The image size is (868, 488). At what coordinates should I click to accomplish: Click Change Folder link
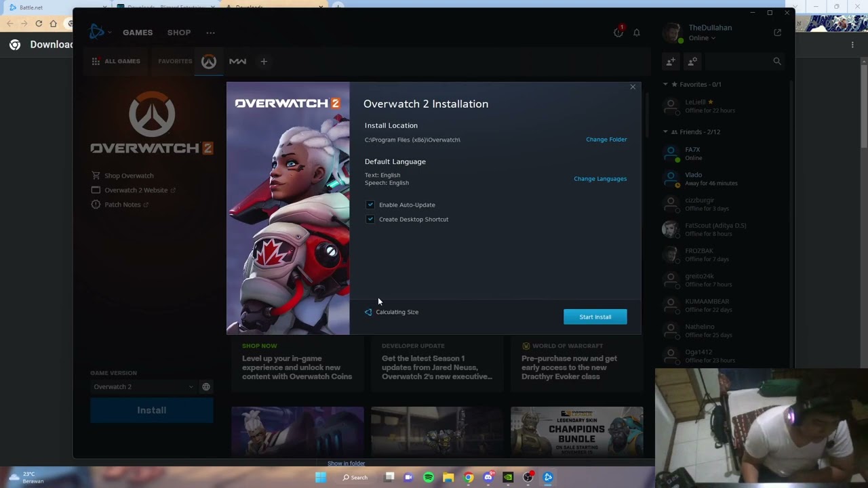[606, 140]
